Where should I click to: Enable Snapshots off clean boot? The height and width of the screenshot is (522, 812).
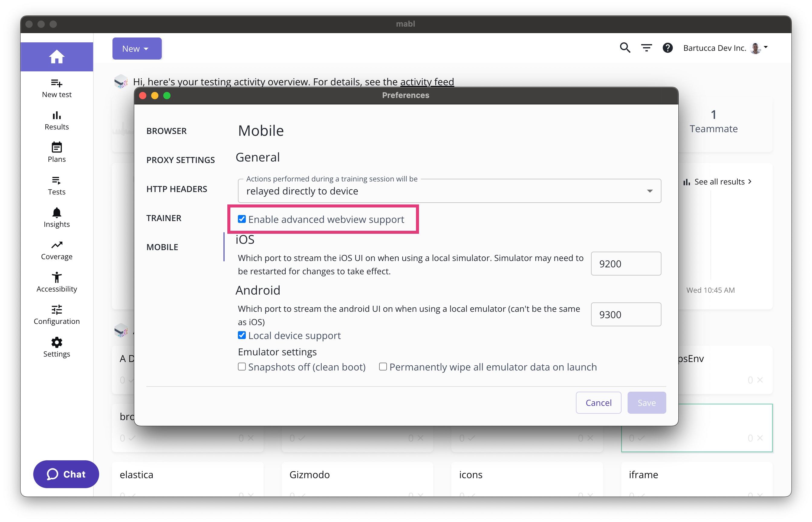pos(242,367)
